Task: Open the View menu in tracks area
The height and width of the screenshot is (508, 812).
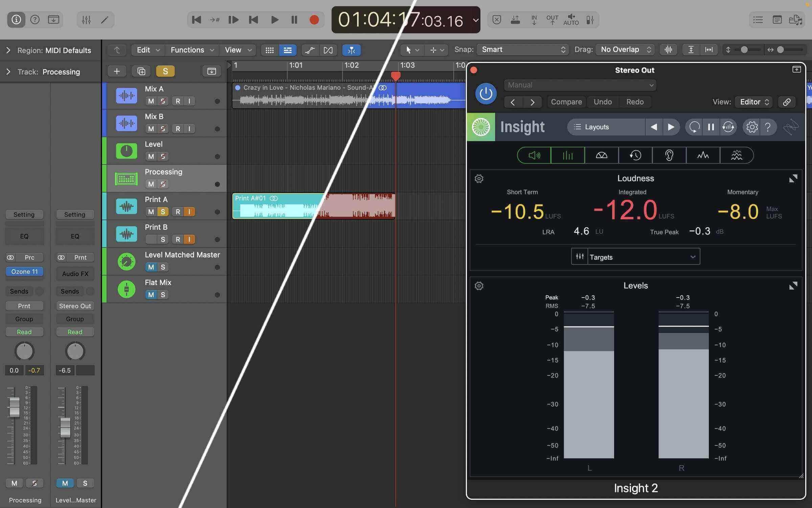Action: click(x=238, y=50)
